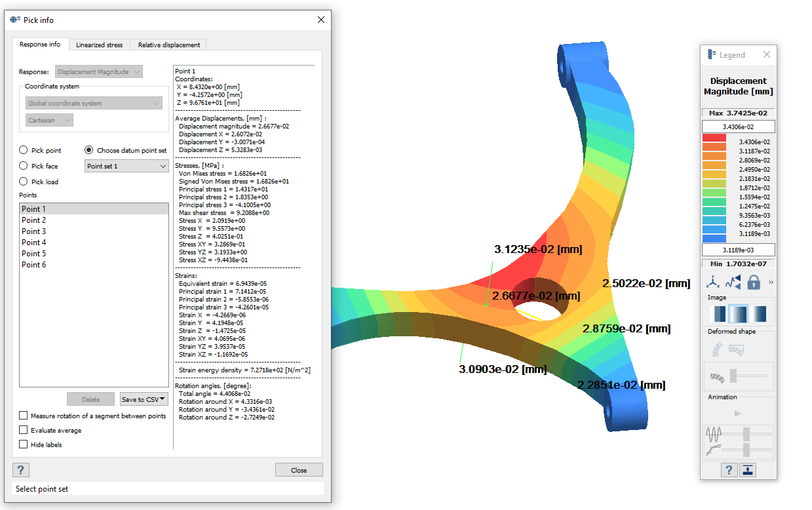Click the coordinate axes icon in Legend

point(712,283)
